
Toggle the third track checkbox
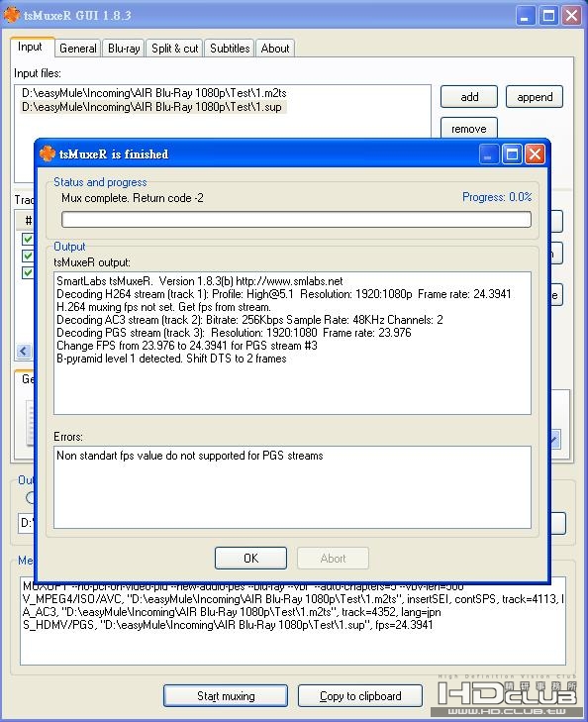(x=28, y=272)
